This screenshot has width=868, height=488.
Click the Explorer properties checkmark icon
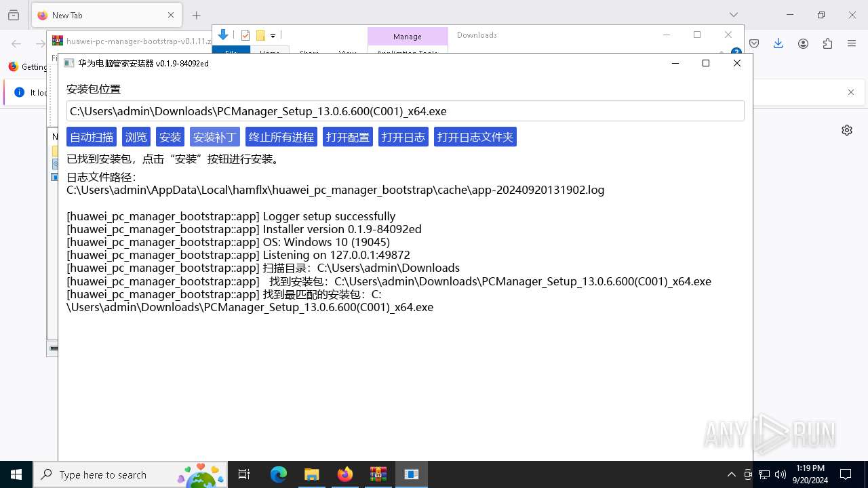245,35
